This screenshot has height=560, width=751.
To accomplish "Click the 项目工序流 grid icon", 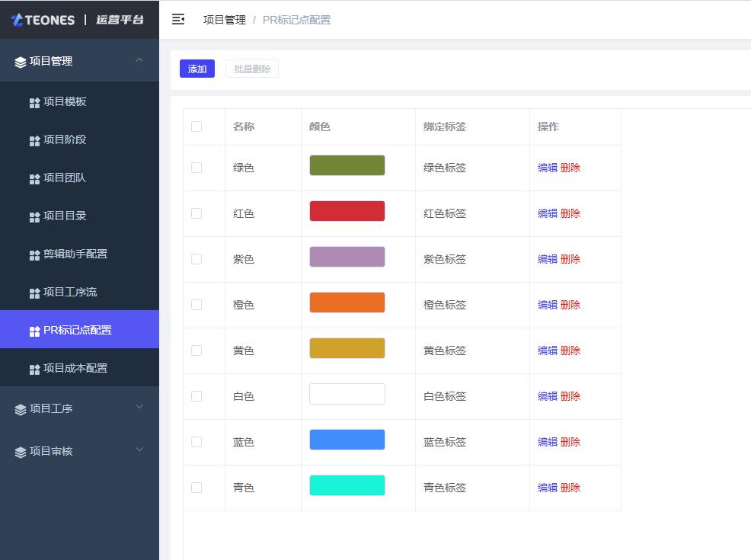I will point(34,293).
